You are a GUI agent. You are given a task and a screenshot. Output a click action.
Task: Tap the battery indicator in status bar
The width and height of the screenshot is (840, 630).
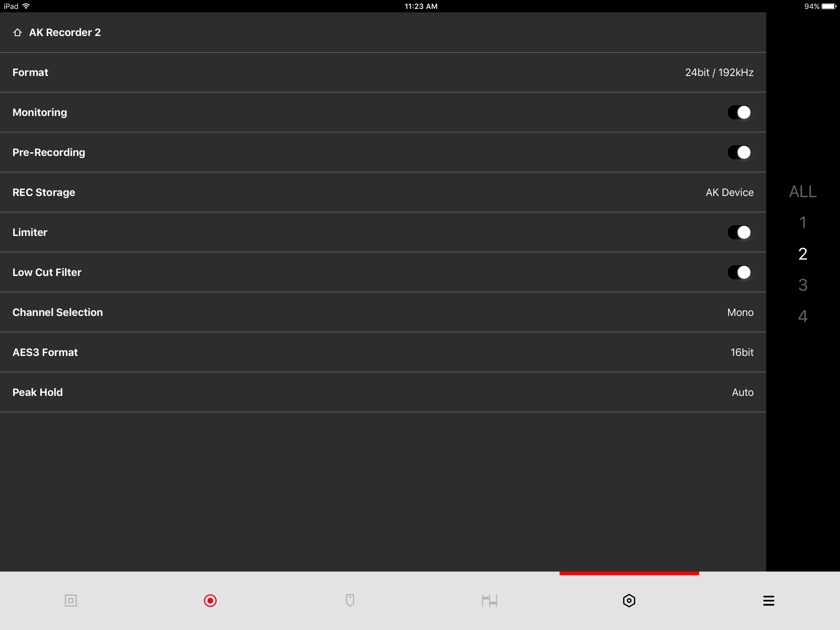(x=829, y=6)
